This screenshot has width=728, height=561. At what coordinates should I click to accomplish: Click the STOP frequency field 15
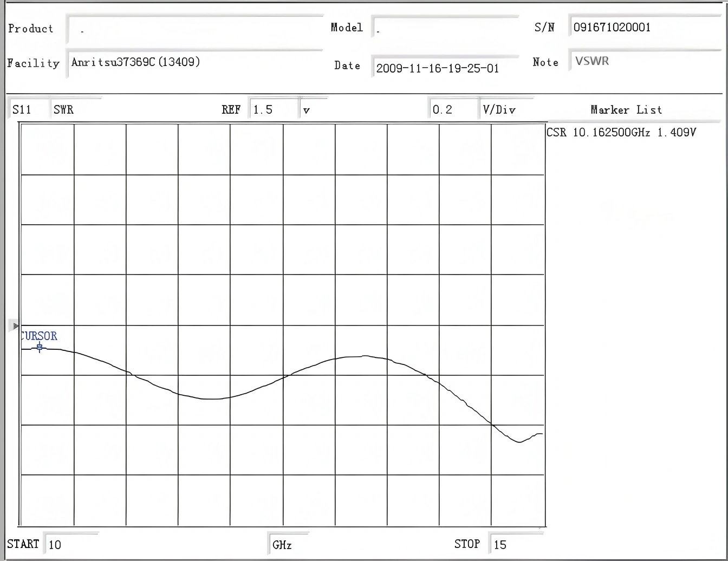tap(516, 544)
